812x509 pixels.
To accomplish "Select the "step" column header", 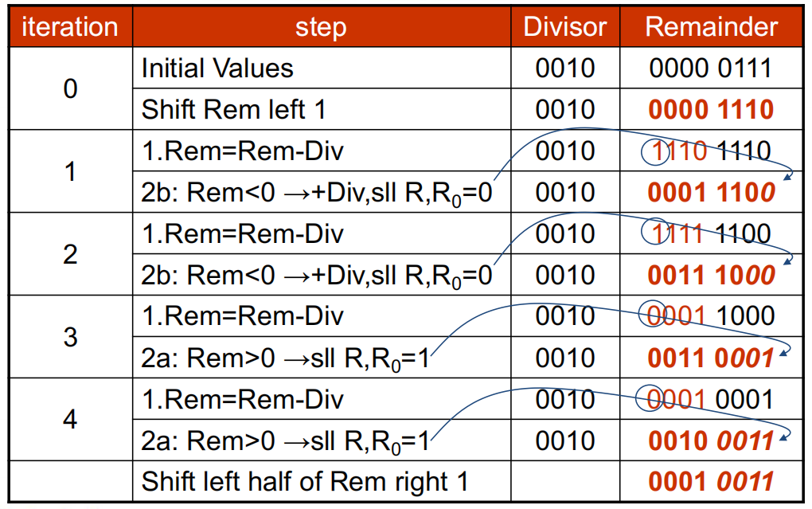I will coord(321,27).
